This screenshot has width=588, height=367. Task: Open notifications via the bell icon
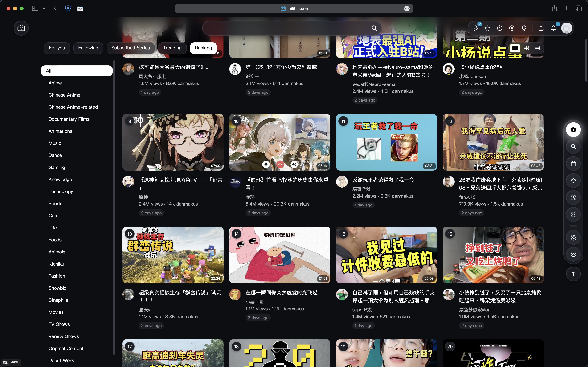(x=554, y=28)
